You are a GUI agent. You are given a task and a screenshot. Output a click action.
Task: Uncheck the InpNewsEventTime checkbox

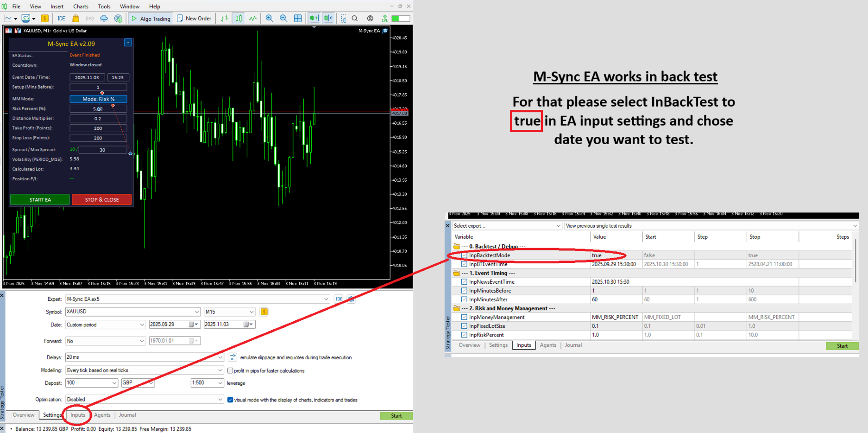click(464, 282)
